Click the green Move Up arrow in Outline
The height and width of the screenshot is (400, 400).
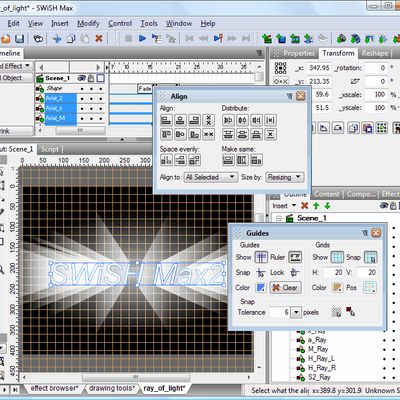(316, 206)
